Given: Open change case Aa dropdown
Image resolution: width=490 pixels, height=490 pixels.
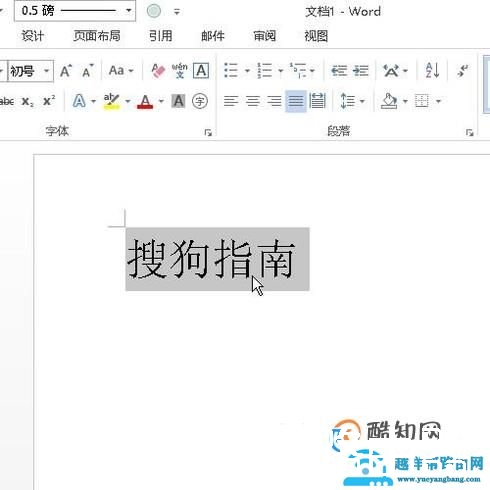Looking at the screenshot, I should pos(121,70).
